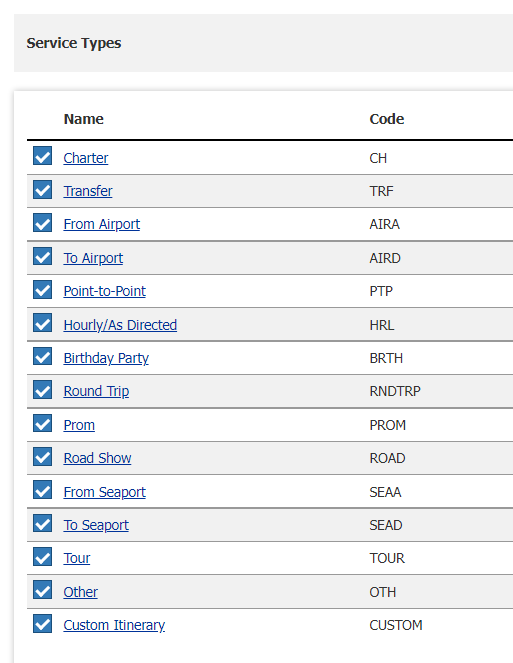Toggle the Transfer row checkbox
513x663 pixels.
click(42, 189)
